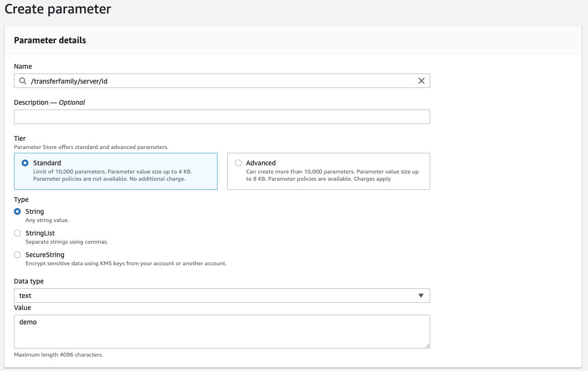The image size is (588, 371).
Task: Choose the SecureString type option
Action: pos(17,255)
